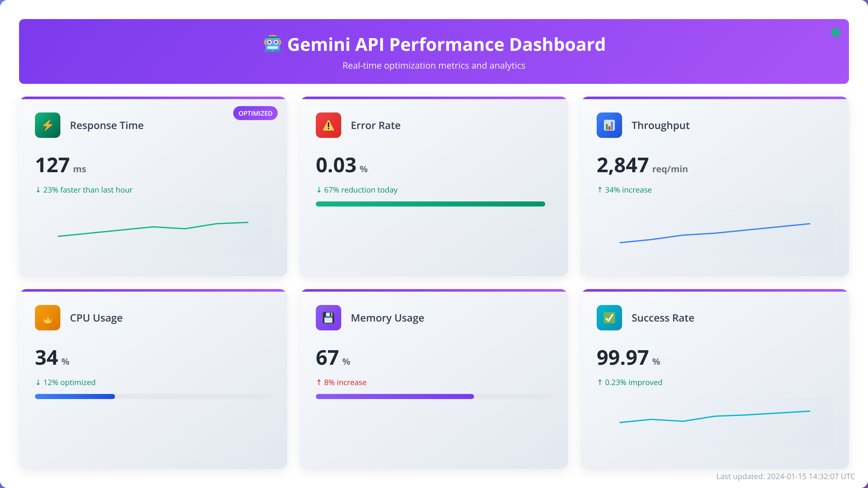Click the robot icon in the header

pos(272,44)
